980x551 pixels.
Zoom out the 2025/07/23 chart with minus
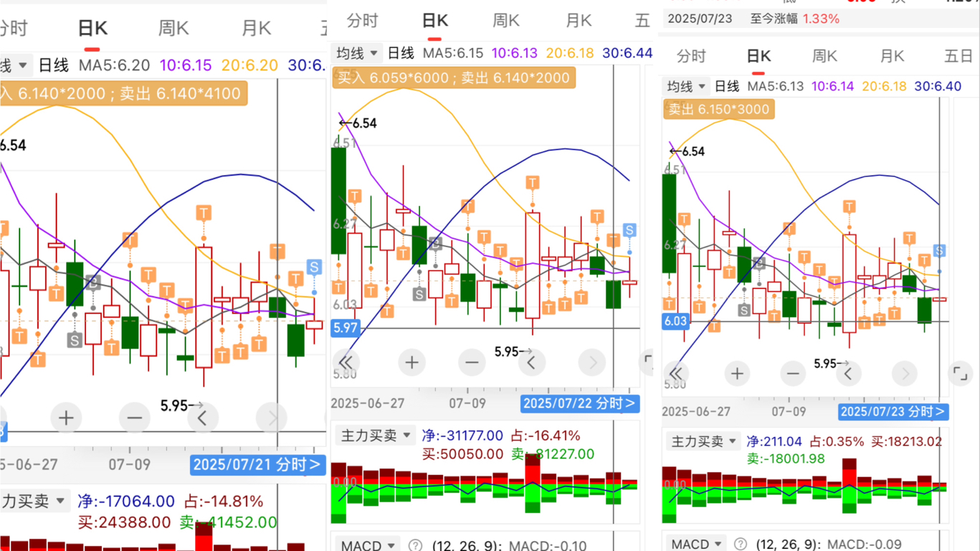pos(793,373)
